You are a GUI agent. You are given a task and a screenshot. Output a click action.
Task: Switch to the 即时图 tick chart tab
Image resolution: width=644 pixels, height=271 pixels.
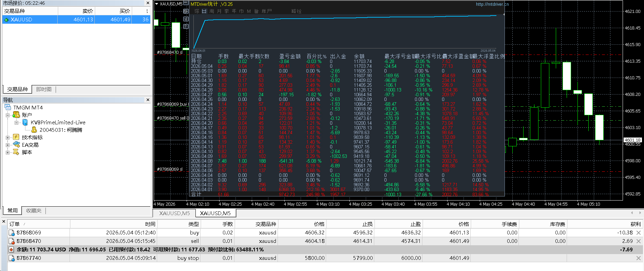coord(44,89)
